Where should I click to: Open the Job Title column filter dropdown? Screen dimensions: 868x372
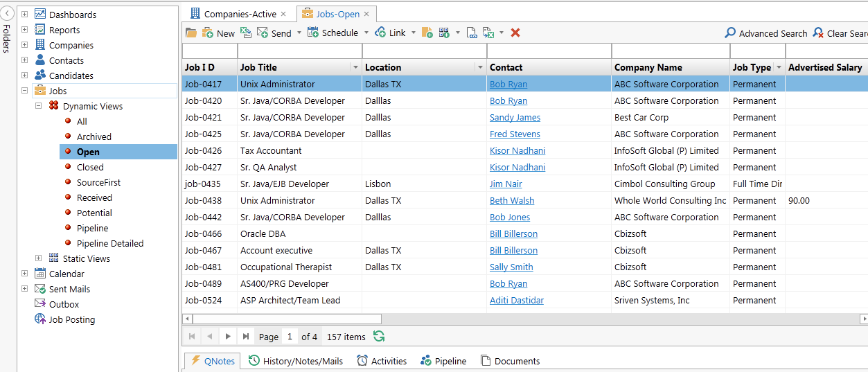356,67
